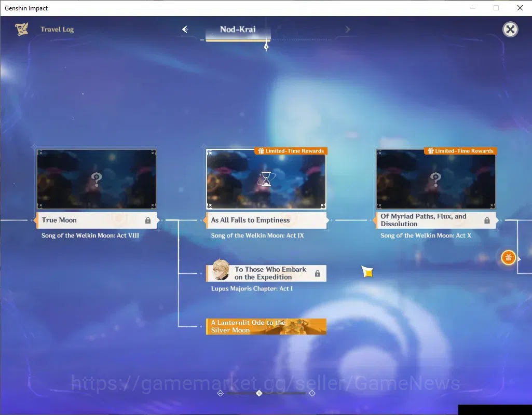Click the question mark on Act X image
The image size is (532, 415).
[x=435, y=179]
